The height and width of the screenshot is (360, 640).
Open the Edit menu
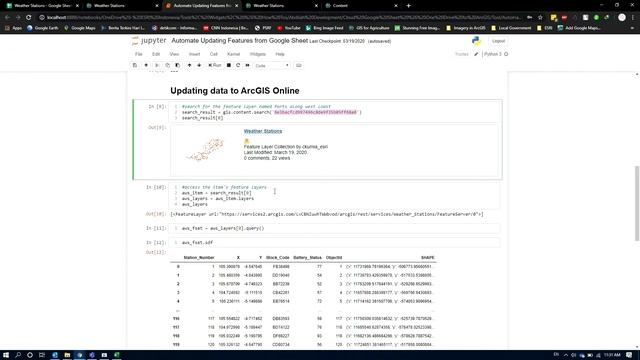click(x=156, y=54)
